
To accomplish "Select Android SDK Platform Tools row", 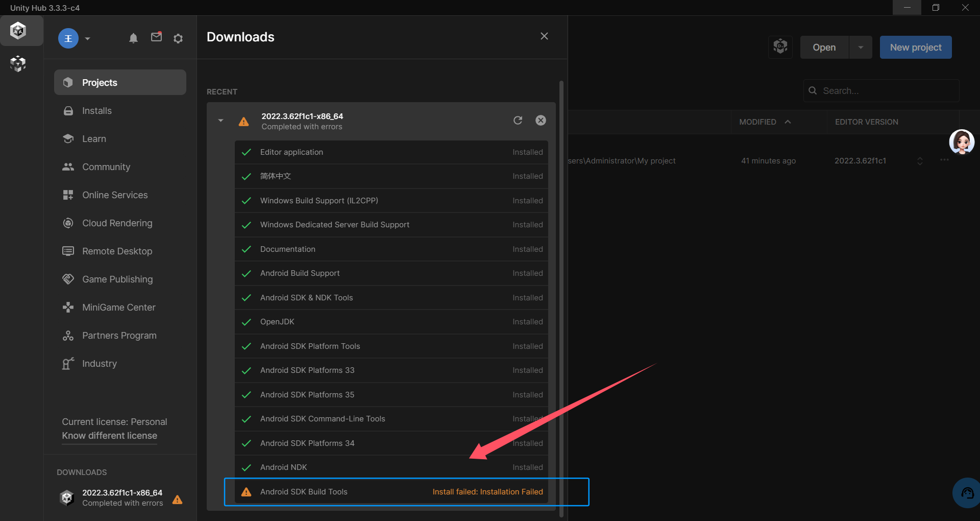I will point(391,346).
